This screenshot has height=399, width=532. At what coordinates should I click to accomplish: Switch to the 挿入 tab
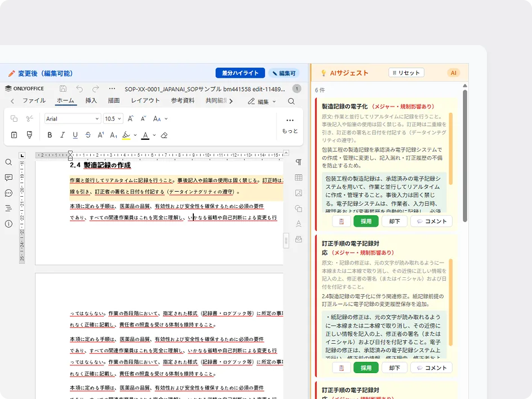pos(91,100)
